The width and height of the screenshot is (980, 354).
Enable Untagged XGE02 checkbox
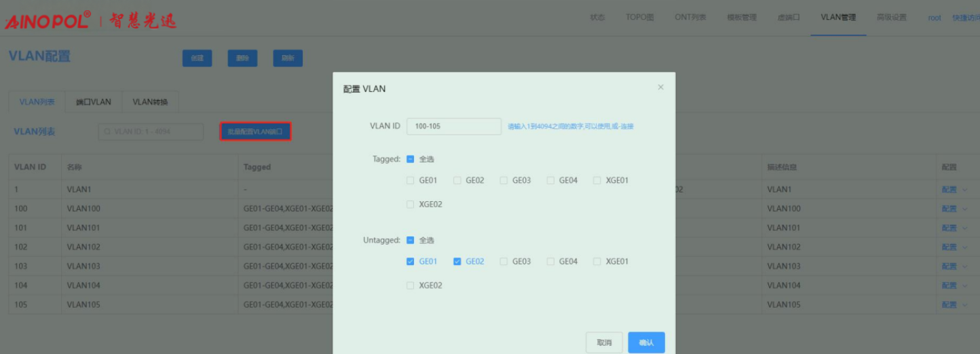410,286
